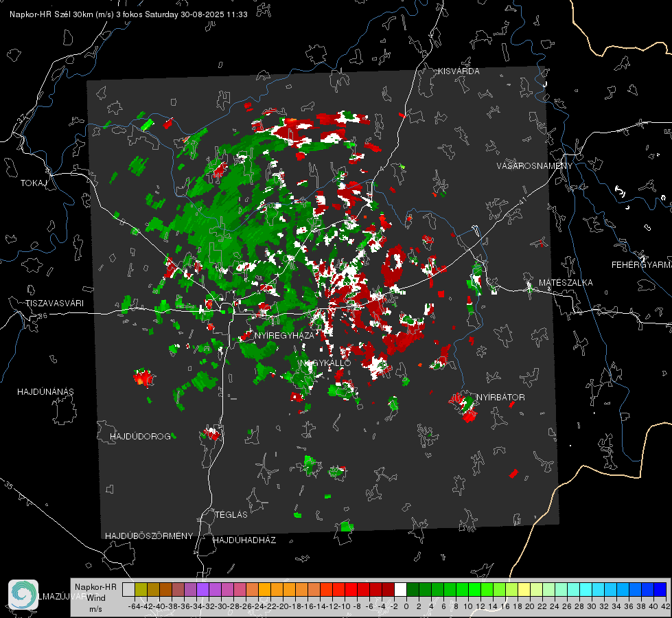Click the KISVÁRDA town label

pyautogui.click(x=459, y=71)
